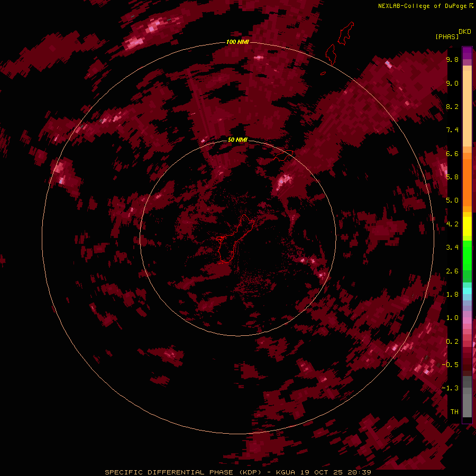Click the Rota island outline on the 50 NMI ring
476x476 pixels.
[283, 155]
